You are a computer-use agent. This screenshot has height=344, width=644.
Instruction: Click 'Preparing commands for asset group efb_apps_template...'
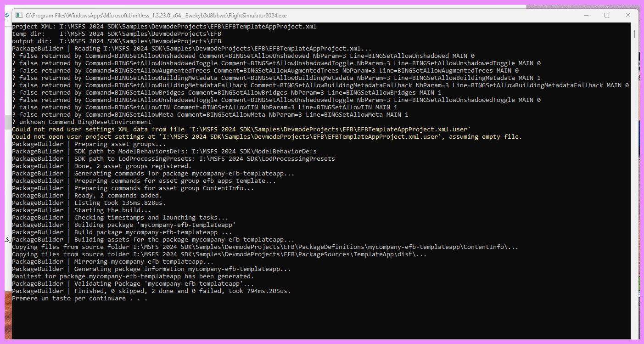click(x=175, y=181)
